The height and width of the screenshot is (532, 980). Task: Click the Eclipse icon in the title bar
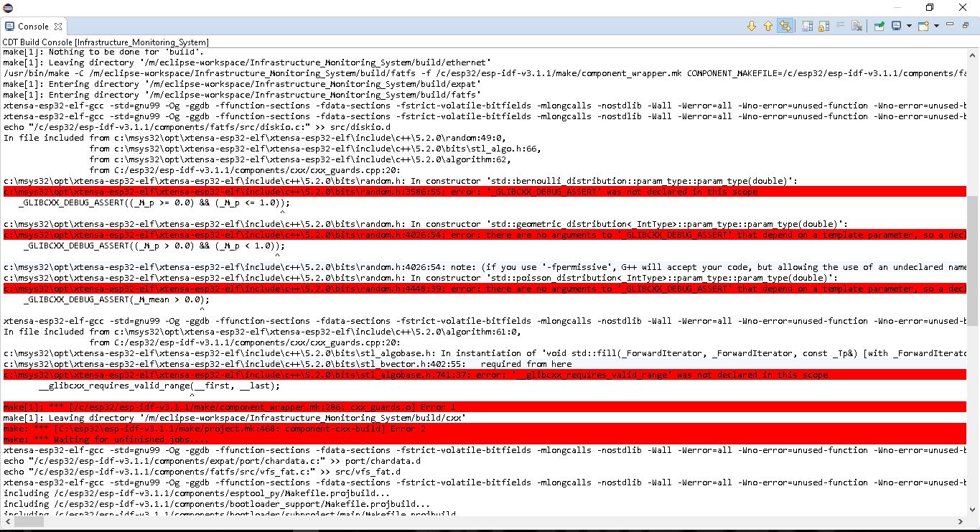8,7
